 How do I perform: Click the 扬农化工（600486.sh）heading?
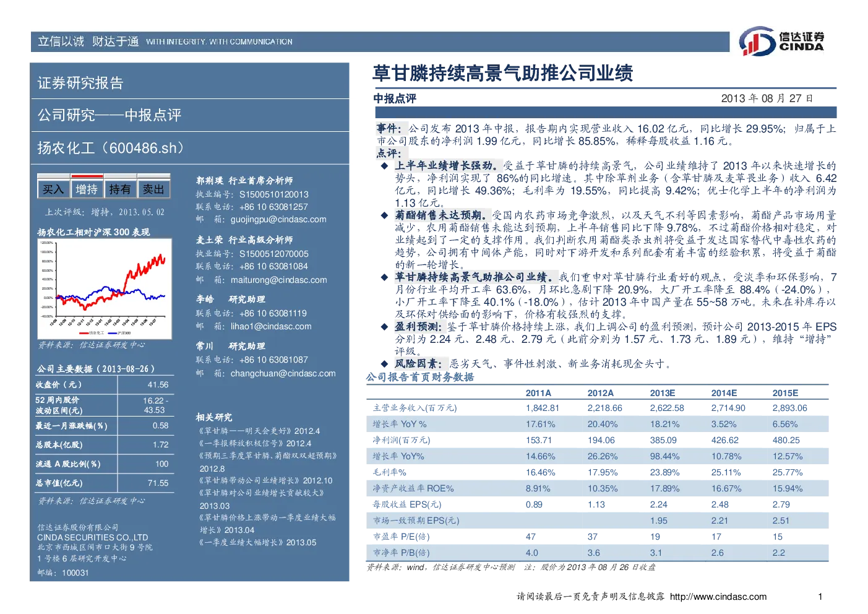(111, 148)
